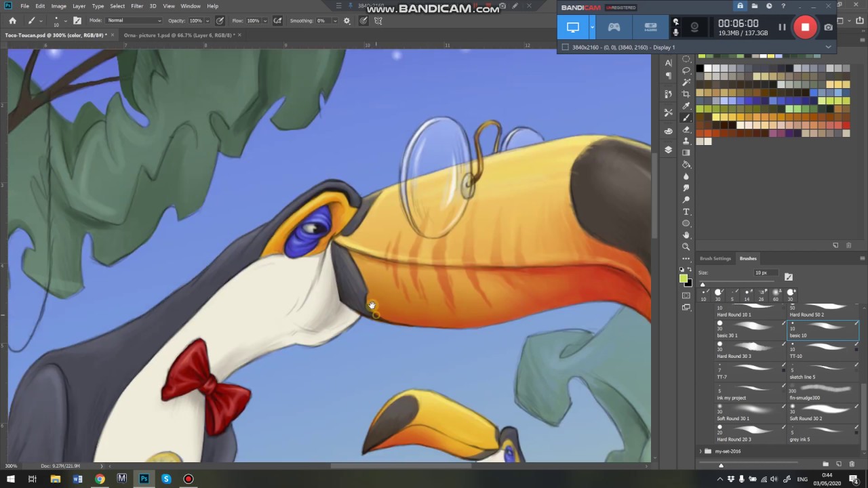Open the Opacity value dropdown arrow
Screen dimensions: 868x488
click(x=207, y=21)
